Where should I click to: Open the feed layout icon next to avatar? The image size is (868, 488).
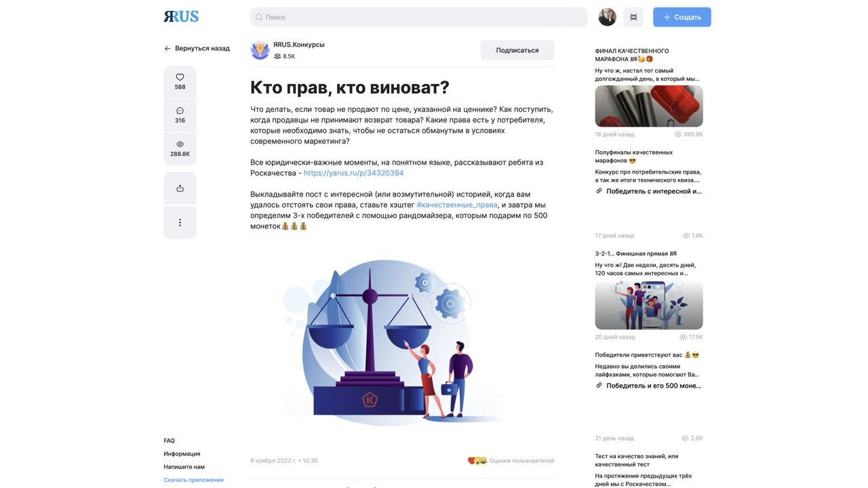633,17
